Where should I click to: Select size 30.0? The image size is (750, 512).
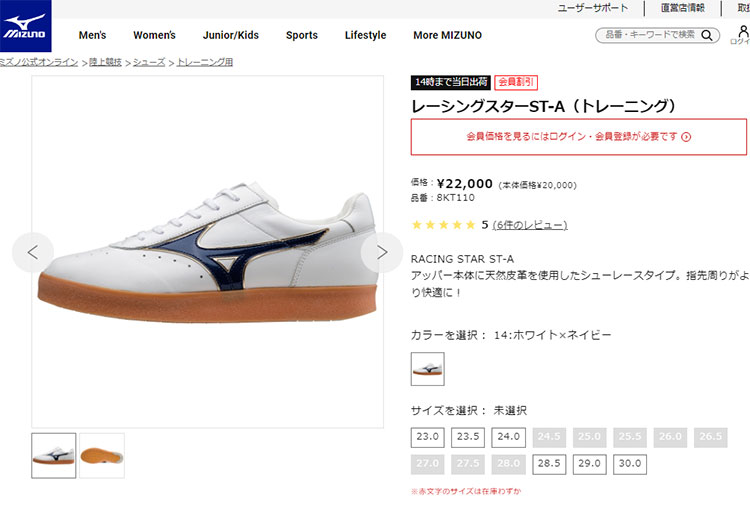(629, 464)
